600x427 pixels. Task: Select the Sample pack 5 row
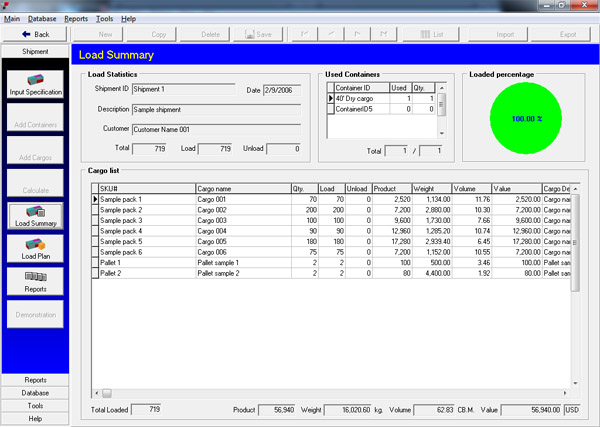click(x=331, y=241)
